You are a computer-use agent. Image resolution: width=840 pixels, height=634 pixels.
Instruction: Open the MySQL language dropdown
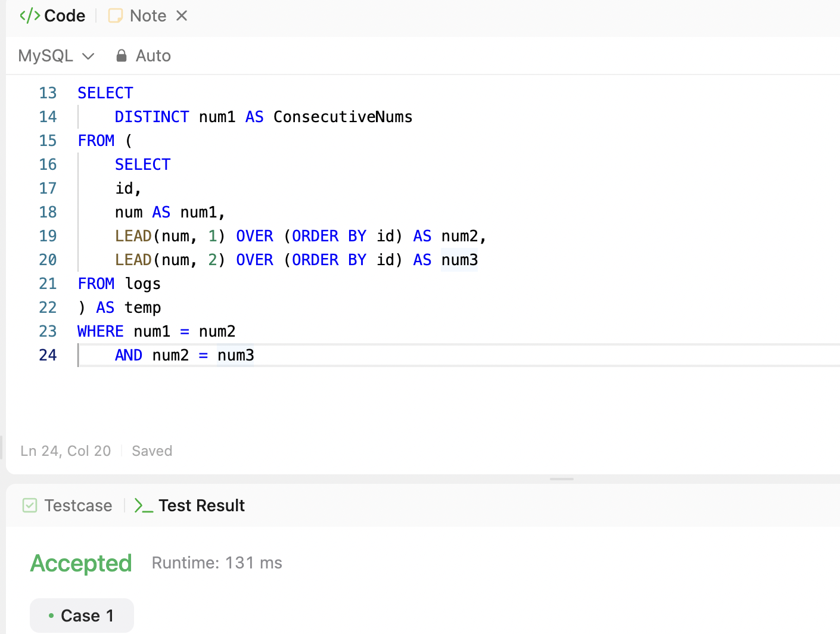(x=57, y=55)
